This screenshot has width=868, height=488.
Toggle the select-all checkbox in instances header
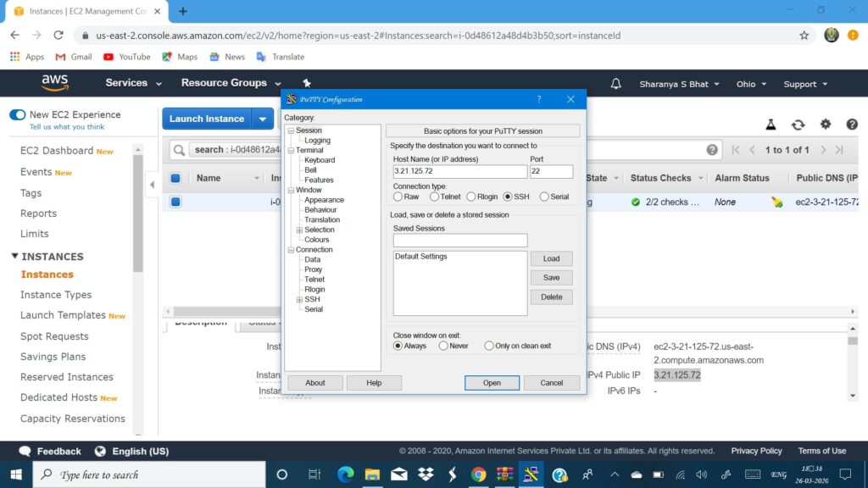point(175,178)
